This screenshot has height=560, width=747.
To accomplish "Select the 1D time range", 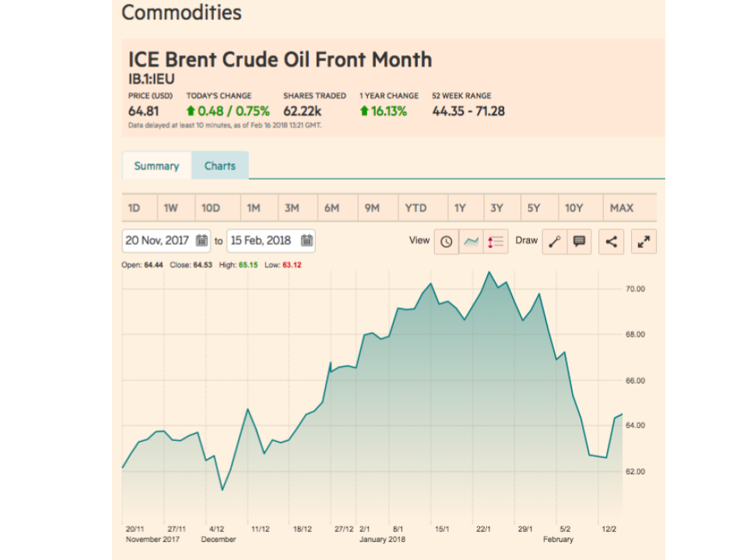I will (134, 208).
